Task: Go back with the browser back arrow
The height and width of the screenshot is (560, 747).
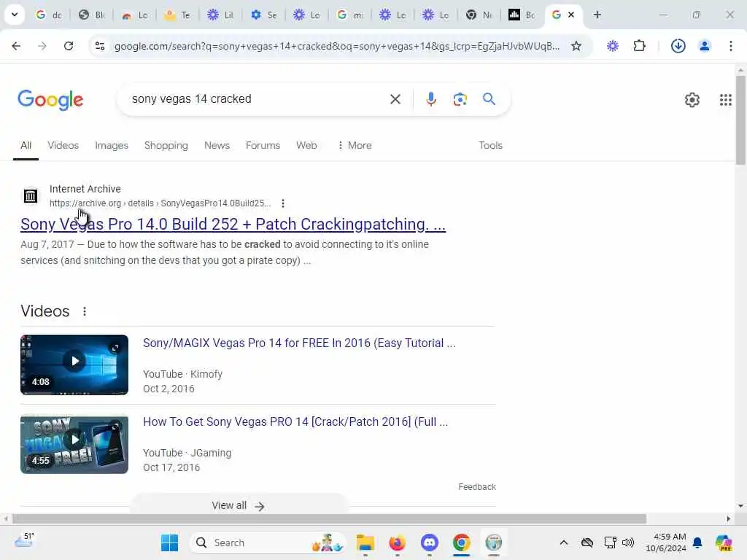Action: tap(16, 46)
